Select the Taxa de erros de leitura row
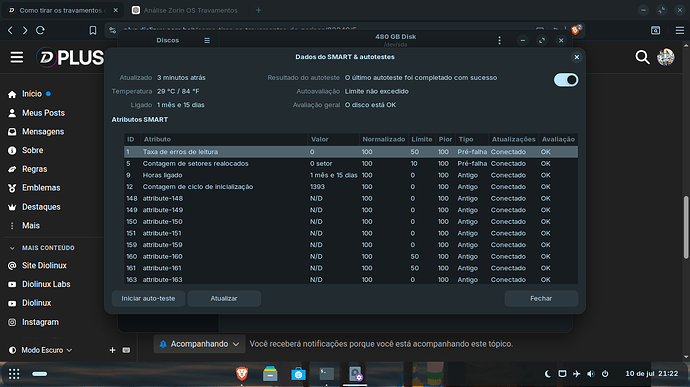This screenshot has height=387, width=690. click(351, 152)
